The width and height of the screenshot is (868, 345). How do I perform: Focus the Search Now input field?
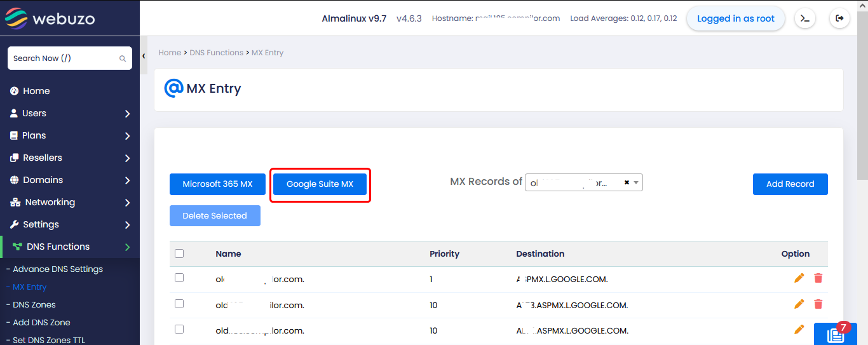tap(64, 58)
